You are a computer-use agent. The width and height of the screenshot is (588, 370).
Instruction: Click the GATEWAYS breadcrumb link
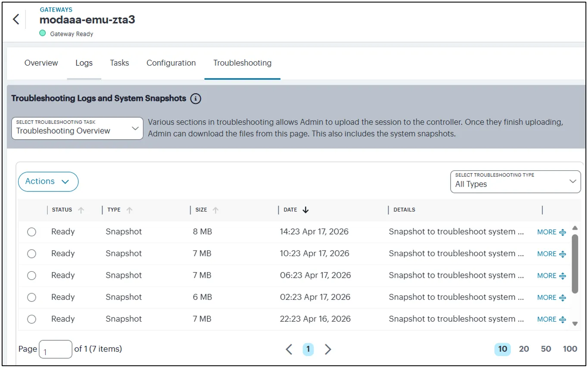[56, 9]
